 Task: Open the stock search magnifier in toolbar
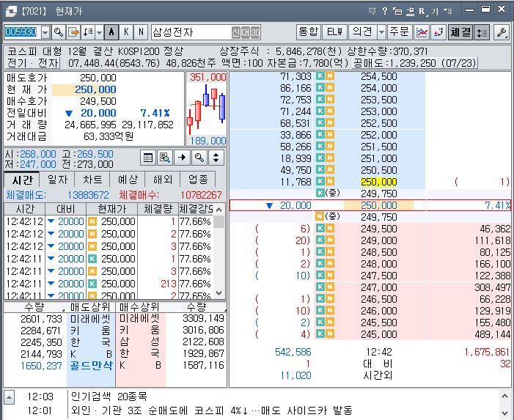click(59, 32)
